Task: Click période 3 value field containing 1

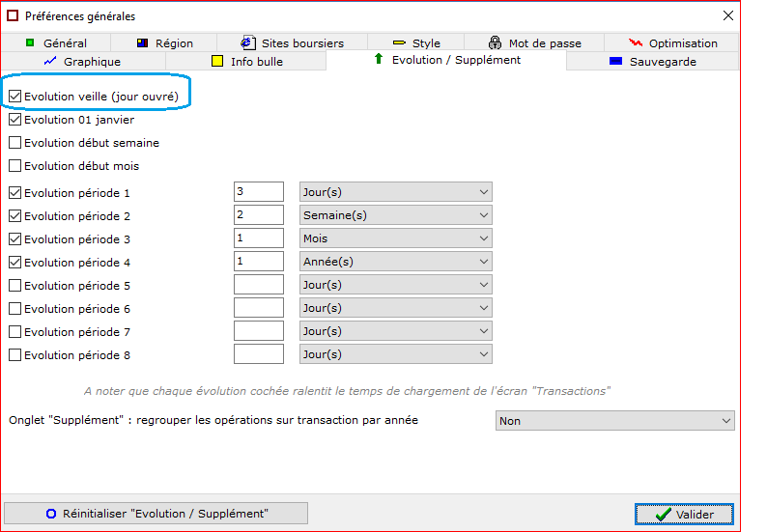Action: pos(259,238)
